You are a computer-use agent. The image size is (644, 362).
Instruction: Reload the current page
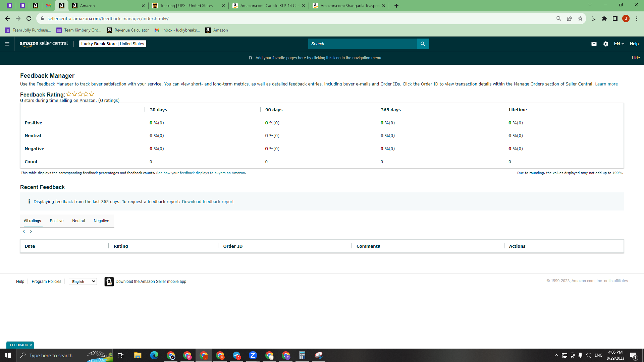pos(29,19)
